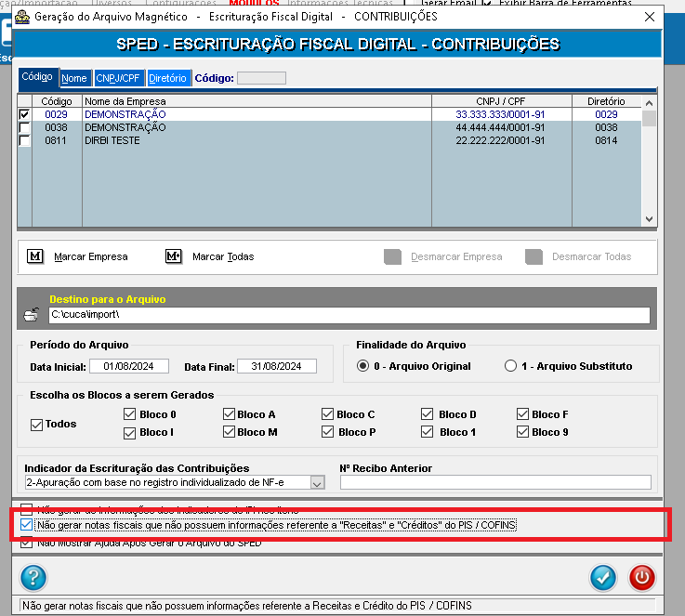
Task: Click the Código search input field
Action: point(262,78)
